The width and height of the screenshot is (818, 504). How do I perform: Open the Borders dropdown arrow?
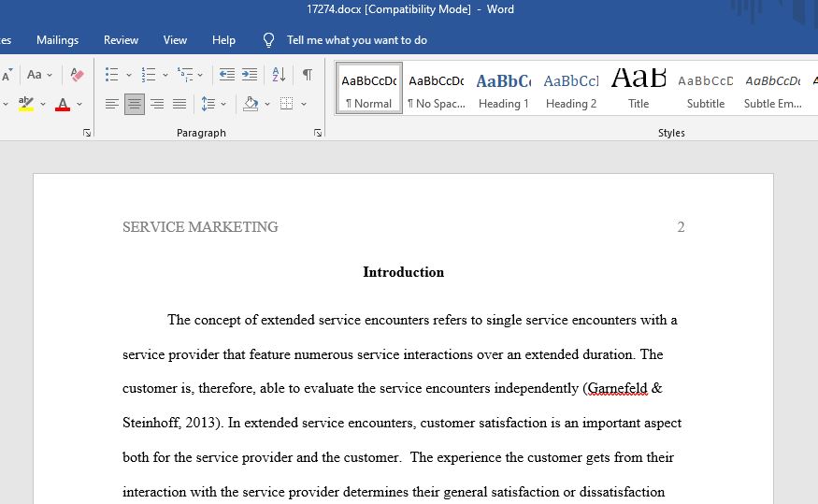303,105
